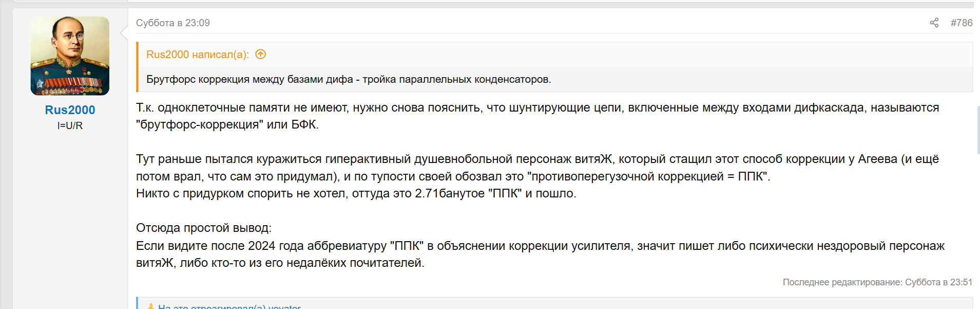
Task: Click the line starting "Никто с придурком спорить"
Action: click(x=356, y=193)
